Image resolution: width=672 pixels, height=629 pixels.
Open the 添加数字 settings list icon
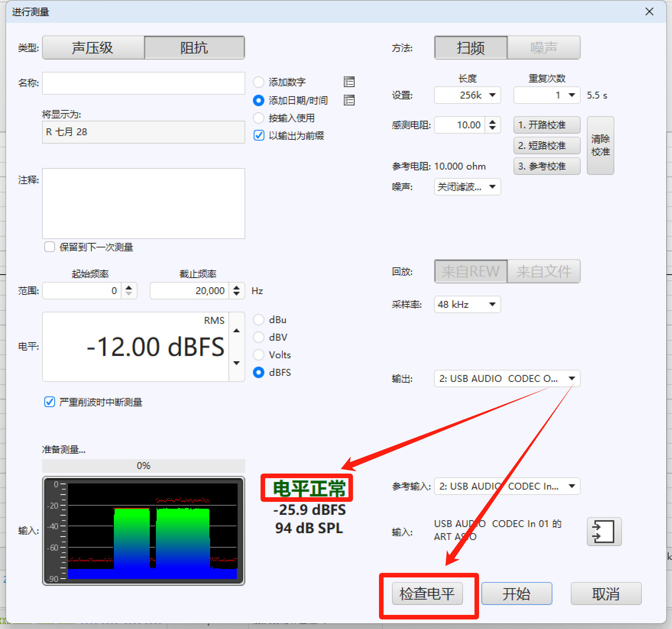349,82
